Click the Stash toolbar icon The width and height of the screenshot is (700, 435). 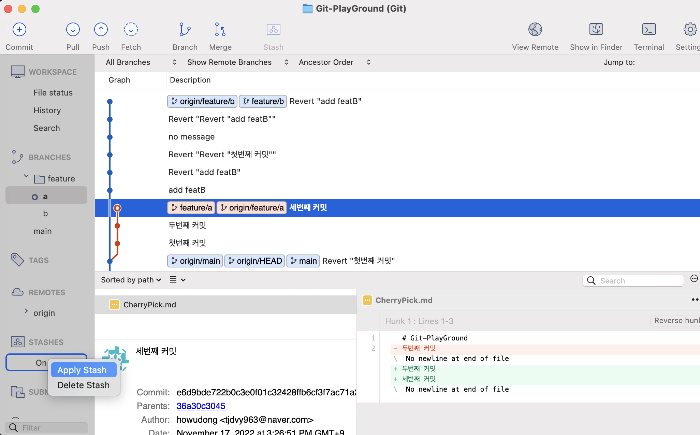coord(273,29)
